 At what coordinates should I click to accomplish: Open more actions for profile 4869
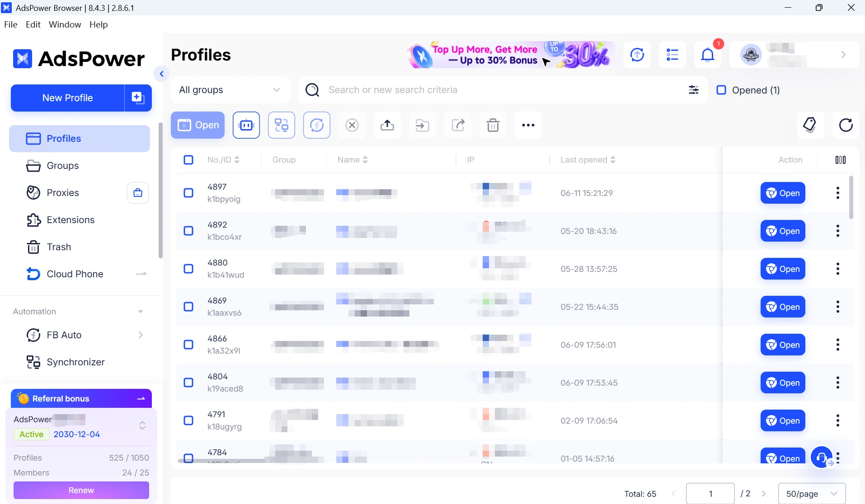coord(838,307)
